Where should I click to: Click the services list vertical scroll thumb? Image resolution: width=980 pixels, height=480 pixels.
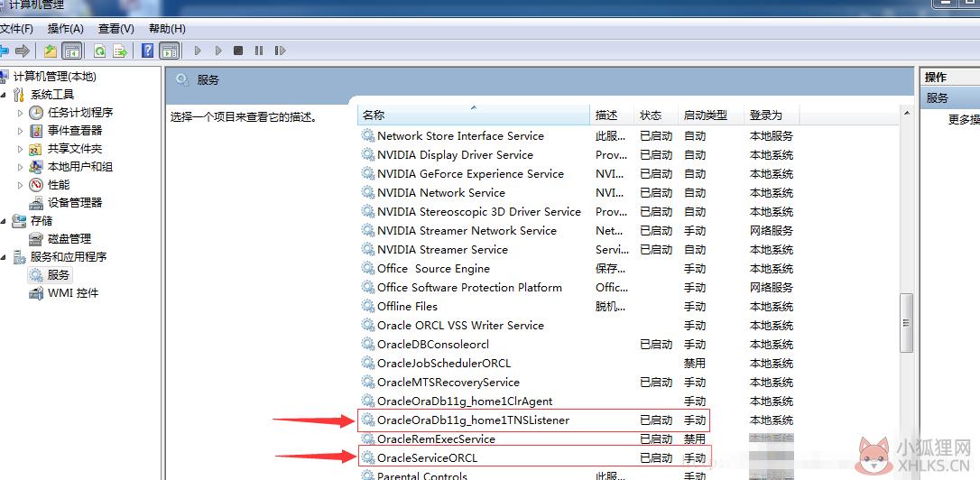tap(906, 323)
